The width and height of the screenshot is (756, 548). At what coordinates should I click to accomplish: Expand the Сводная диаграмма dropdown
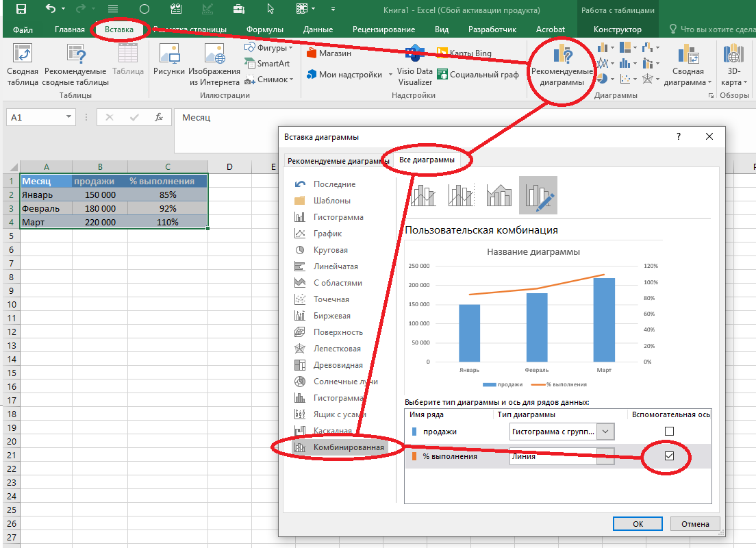coord(709,82)
